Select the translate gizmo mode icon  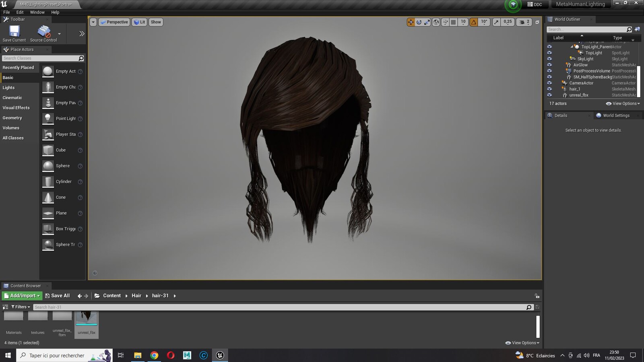pos(411,22)
